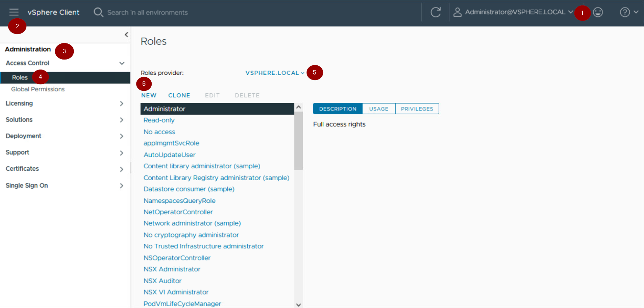
Task: Click the roles list scrollbar thumb
Action: [298, 140]
